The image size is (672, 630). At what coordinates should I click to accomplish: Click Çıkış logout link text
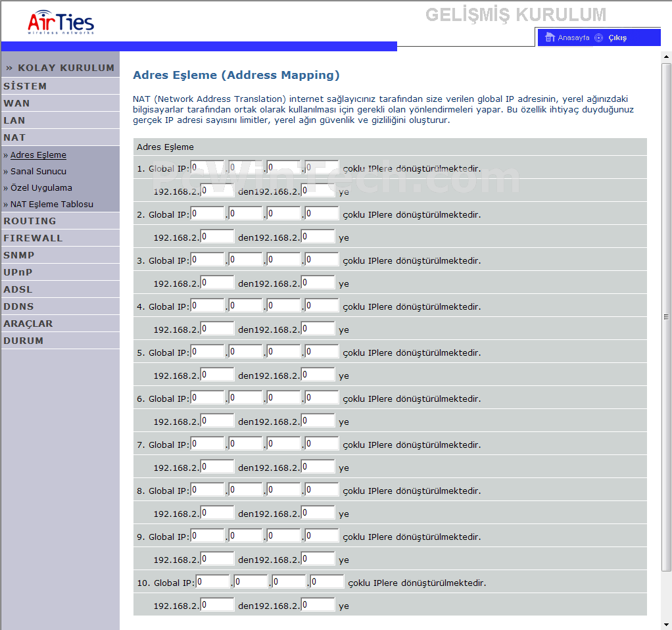(x=617, y=37)
